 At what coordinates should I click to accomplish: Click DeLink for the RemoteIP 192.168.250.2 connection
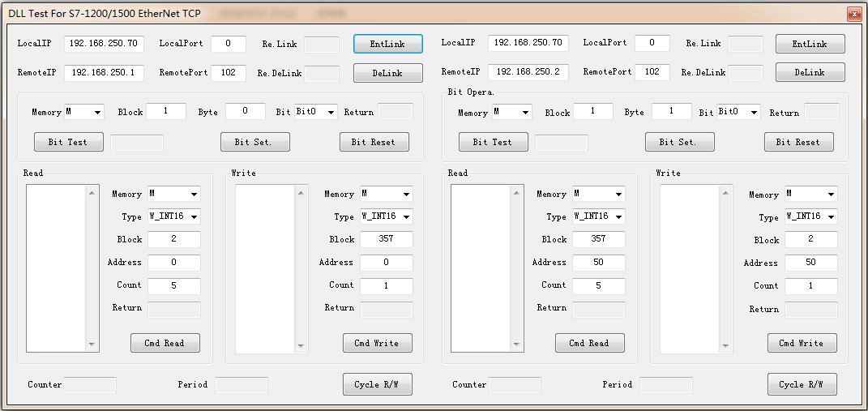click(810, 72)
